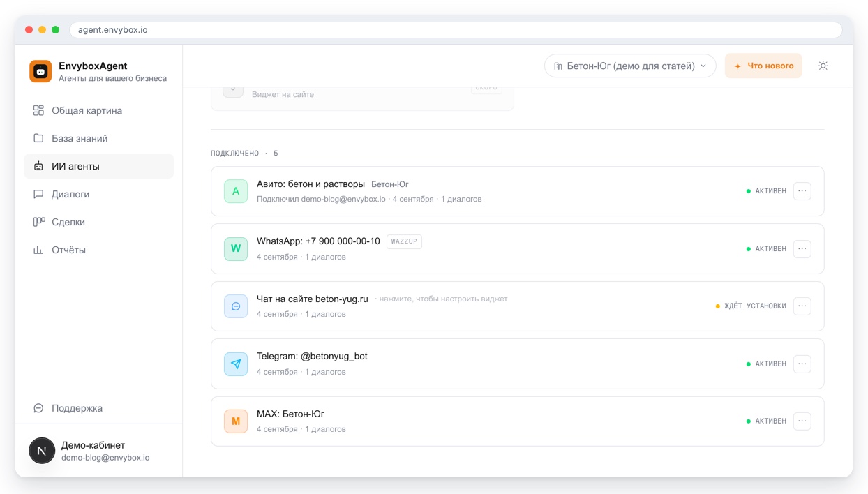Open the Отчёты section

point(99,250)
